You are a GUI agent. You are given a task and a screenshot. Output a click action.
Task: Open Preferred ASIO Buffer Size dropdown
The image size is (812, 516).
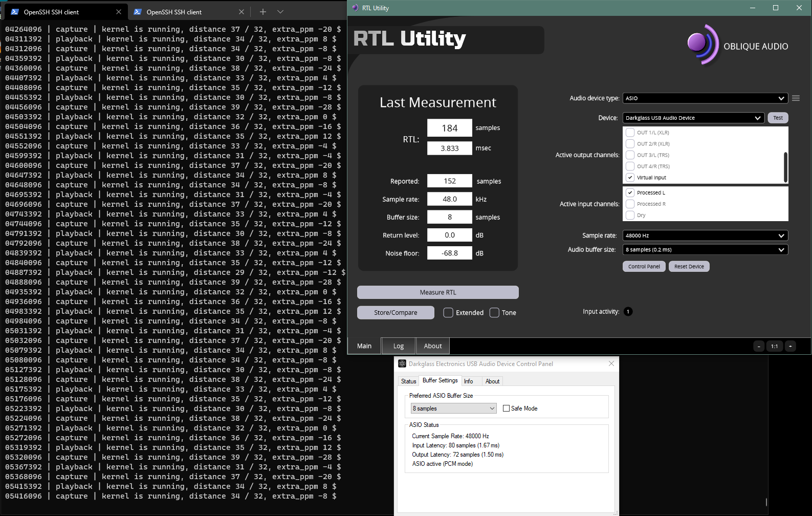coord(454,408)
